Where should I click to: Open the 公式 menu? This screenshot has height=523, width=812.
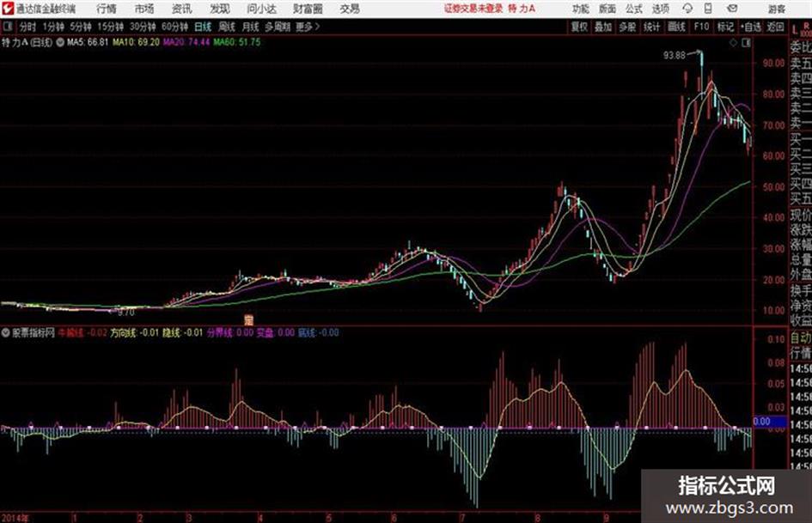(x=634, y=9)
